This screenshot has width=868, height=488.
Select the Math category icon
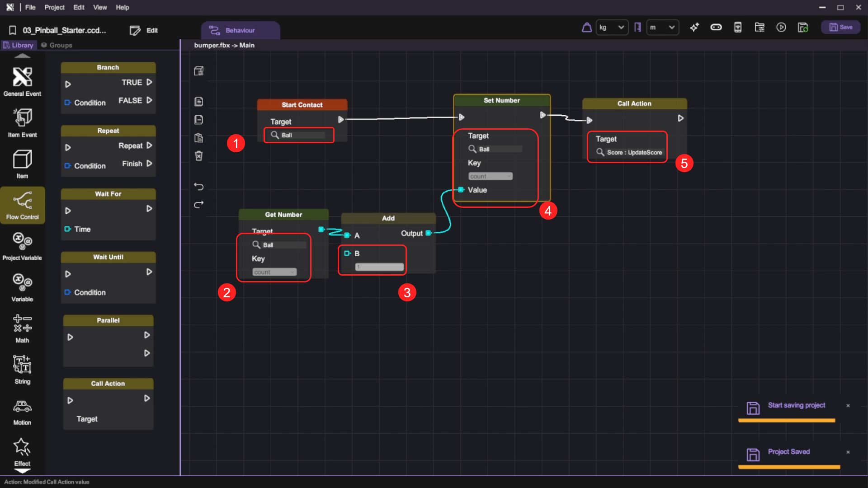point(22,324)
